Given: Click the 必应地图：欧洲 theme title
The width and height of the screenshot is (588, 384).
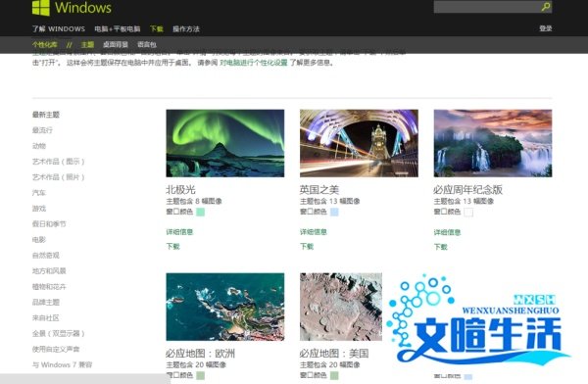Looking at the screenshot, I should 201,354.
